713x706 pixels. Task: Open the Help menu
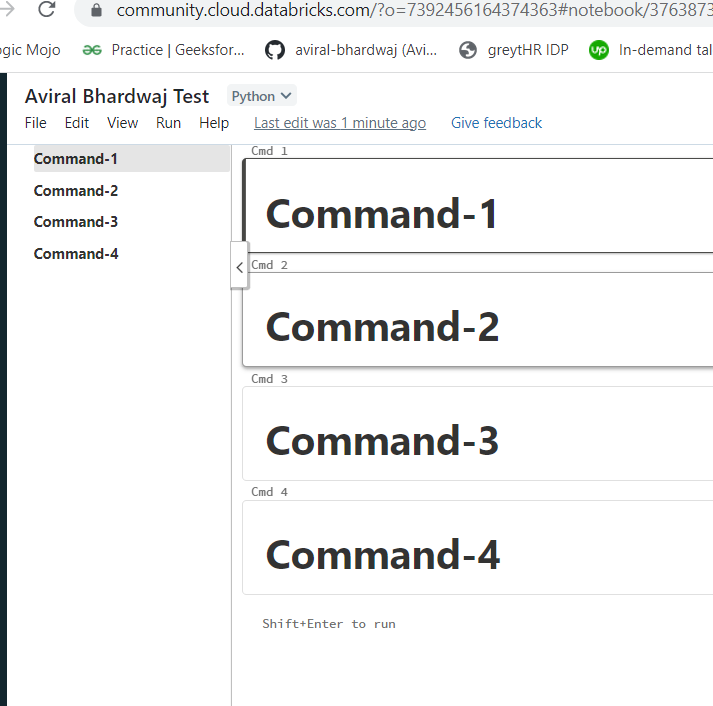pos(214,123)
